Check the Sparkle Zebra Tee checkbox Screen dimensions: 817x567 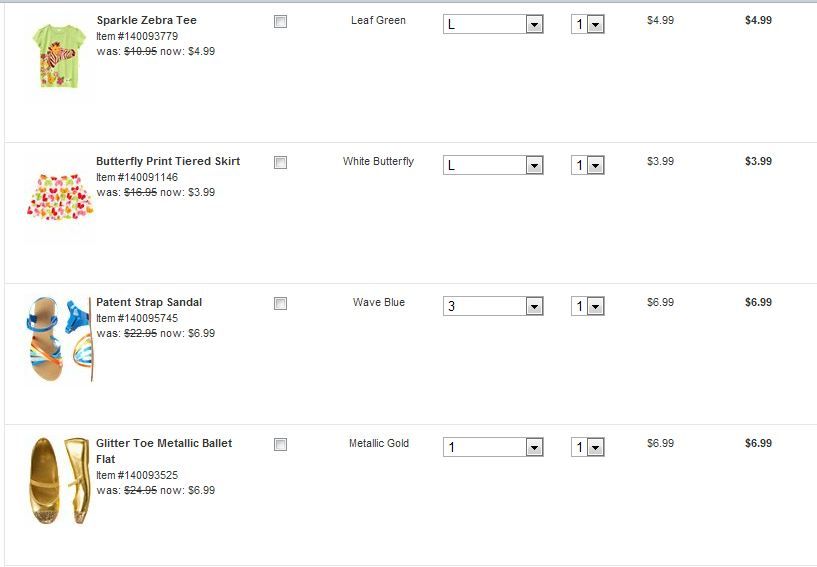click(x=280, y=21)
